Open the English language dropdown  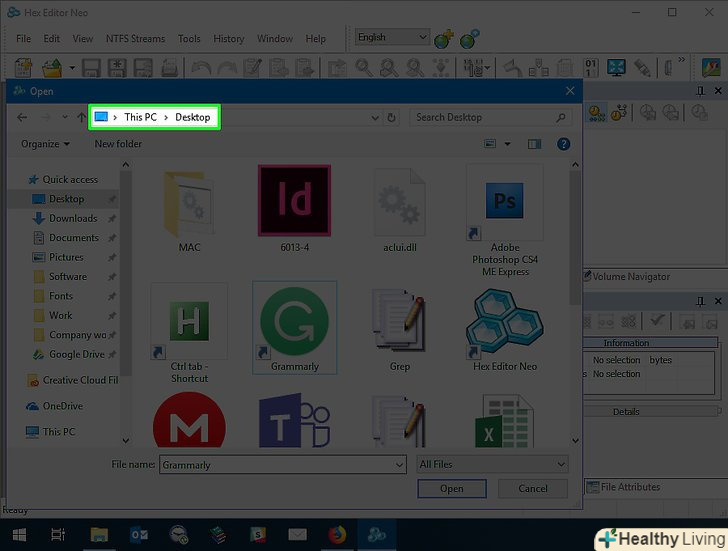(392, 37)
